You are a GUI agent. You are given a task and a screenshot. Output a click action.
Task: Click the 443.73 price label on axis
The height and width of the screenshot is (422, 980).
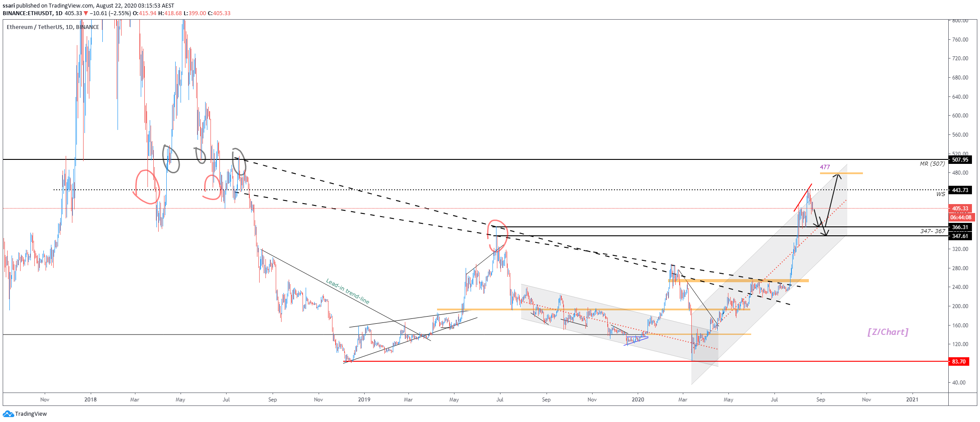960,190
